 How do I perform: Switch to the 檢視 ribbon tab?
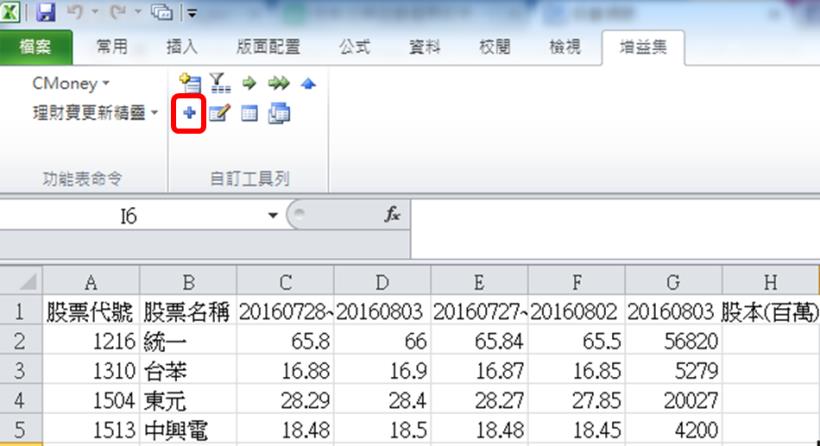(x=565, y=47)
